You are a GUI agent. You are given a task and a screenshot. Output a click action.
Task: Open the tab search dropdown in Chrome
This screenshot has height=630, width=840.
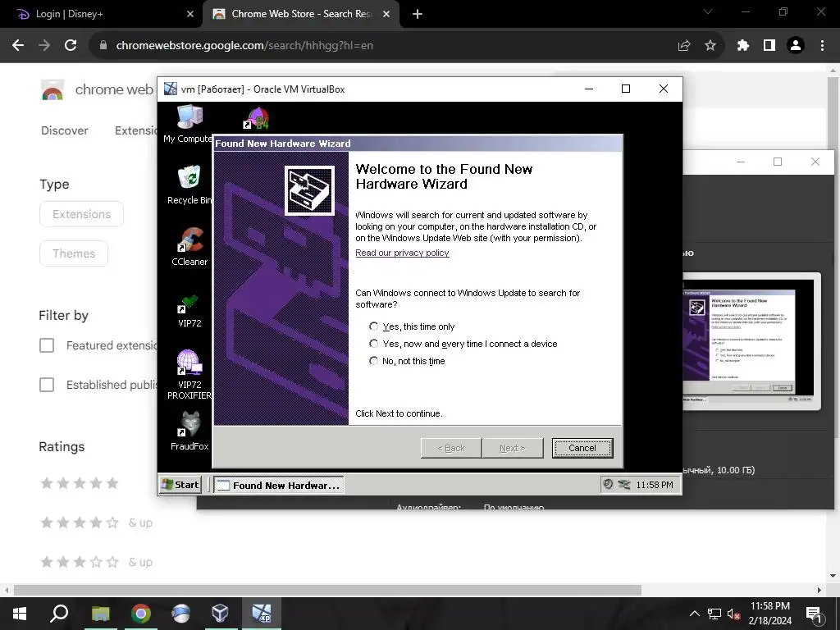click(708, 11)
